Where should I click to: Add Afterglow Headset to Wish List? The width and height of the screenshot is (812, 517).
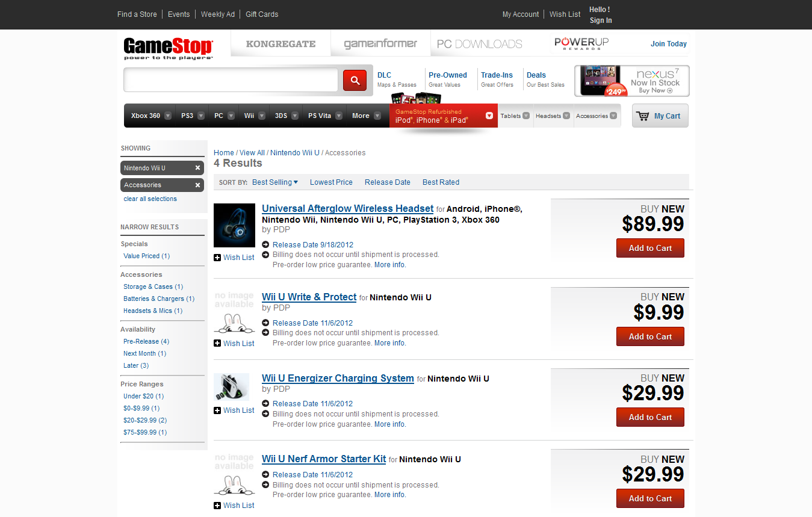click(x=234, y=258)
